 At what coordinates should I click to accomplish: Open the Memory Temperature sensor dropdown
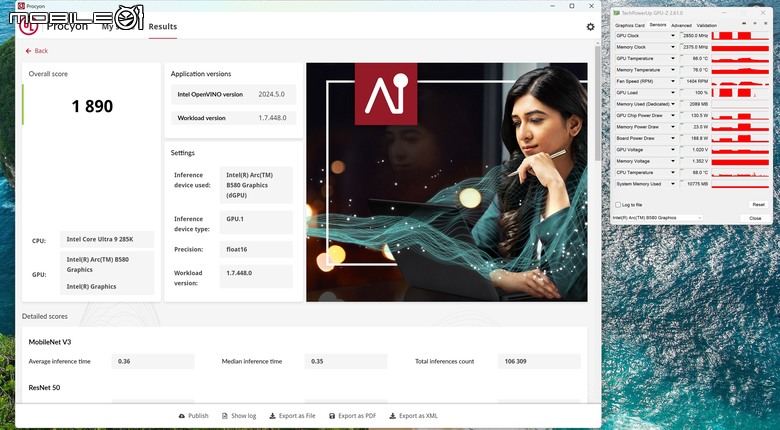pos(673,70)
